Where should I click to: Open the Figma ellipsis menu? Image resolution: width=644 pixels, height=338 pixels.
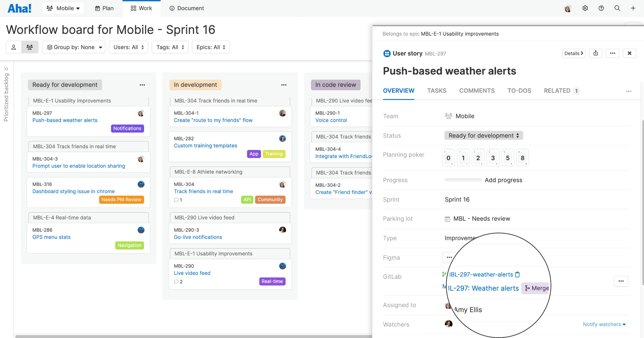click(449, 257)
